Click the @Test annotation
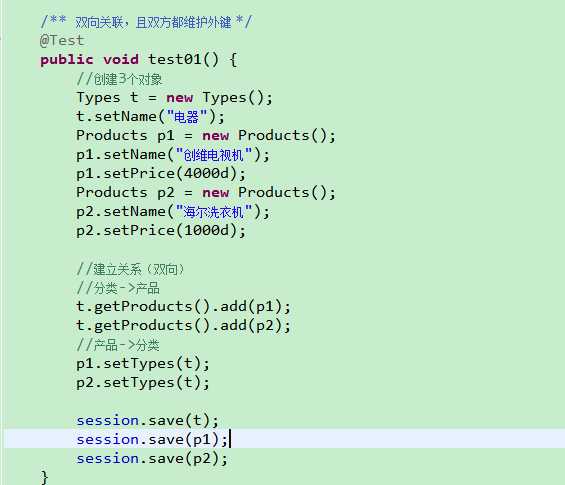 (62, 40)
